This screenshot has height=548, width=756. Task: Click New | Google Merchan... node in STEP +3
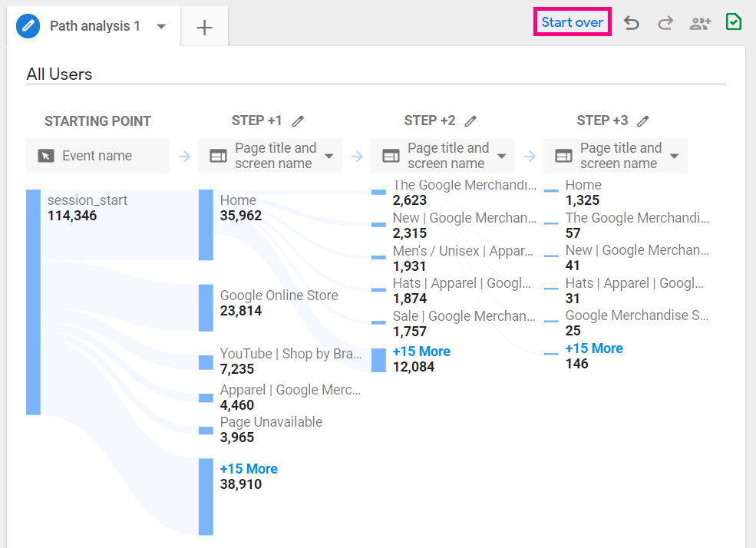(x=637, y=250)
